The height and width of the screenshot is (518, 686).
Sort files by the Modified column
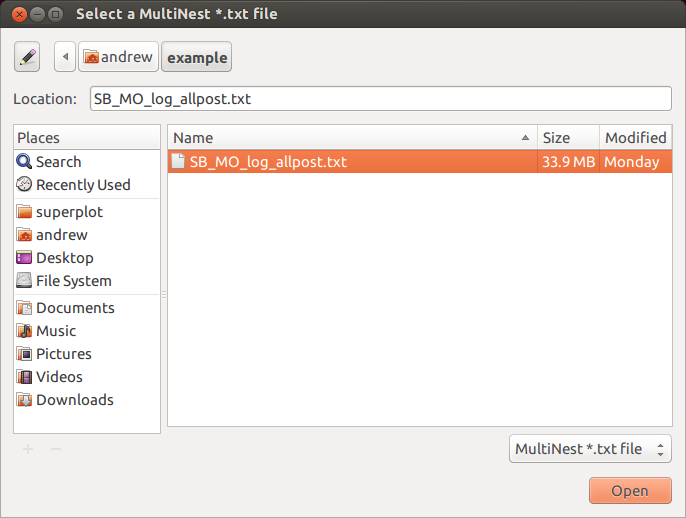[636, 138]
